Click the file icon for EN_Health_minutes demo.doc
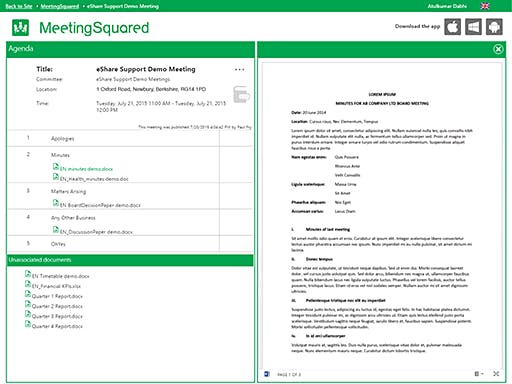 (x=56, y=177)
